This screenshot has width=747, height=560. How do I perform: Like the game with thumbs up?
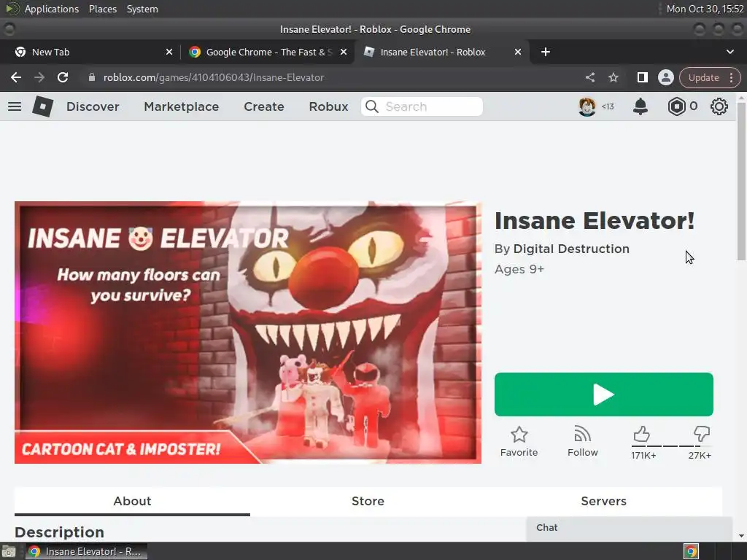pyautogui.click(x=642, y=434)
